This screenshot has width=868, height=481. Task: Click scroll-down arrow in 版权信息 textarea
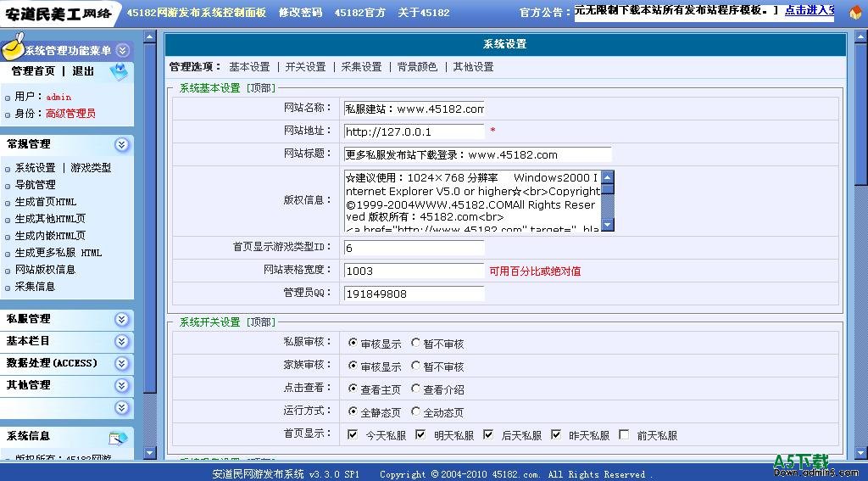pos(607,225)
